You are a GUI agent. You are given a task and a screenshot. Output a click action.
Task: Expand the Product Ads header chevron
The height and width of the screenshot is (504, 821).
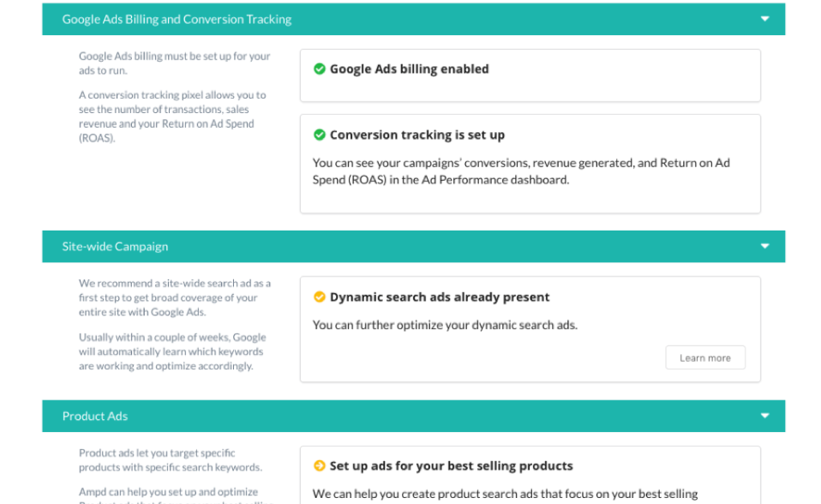764,415
